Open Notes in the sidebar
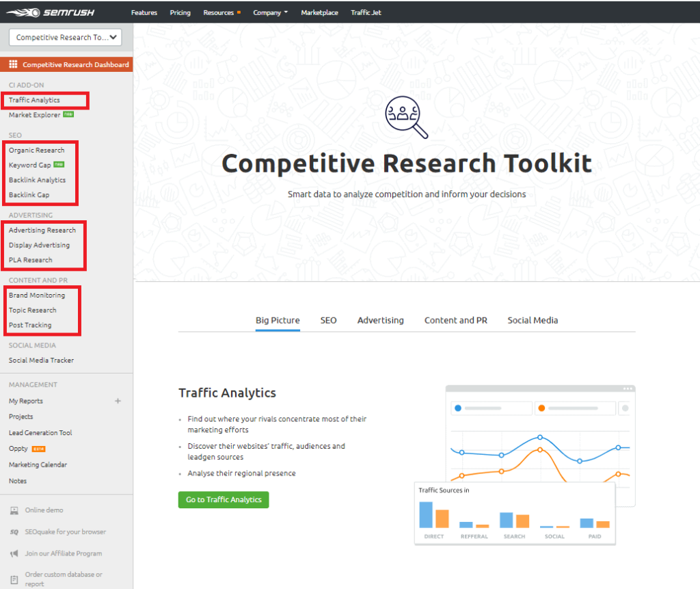The image size is (700, 589). pos(18,481)
